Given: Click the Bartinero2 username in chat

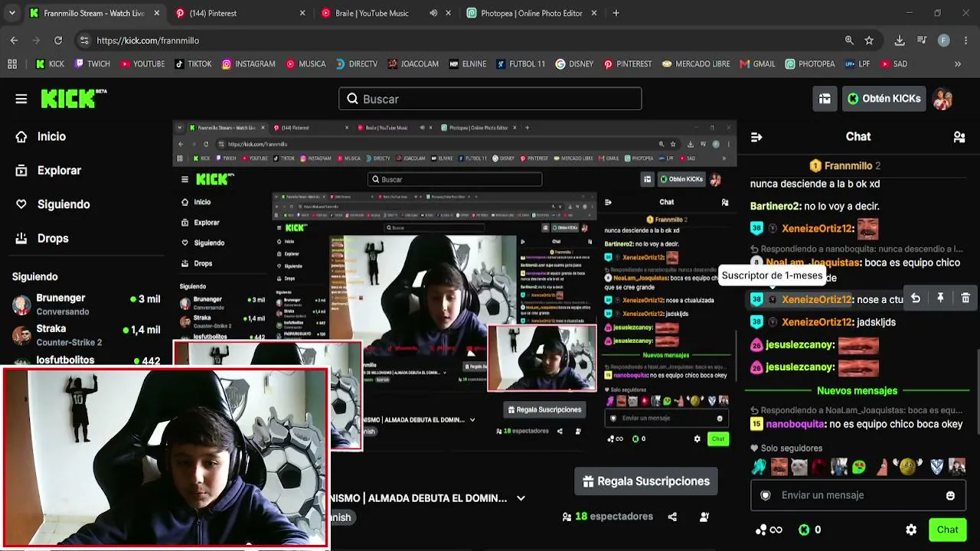Looking at the screenshot, I should 776,206.
